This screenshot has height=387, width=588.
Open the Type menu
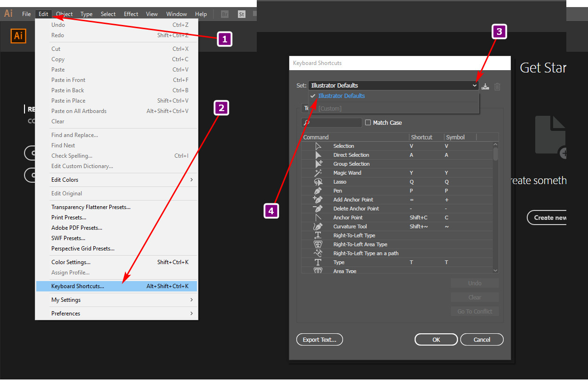tap(86, 14)
